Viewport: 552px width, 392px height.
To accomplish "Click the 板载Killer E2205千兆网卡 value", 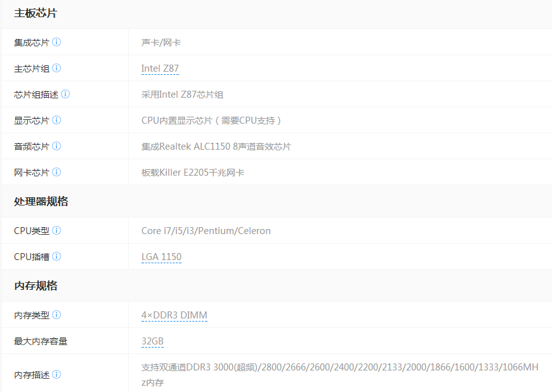I will pyautogui.click(x=193, y=173).
